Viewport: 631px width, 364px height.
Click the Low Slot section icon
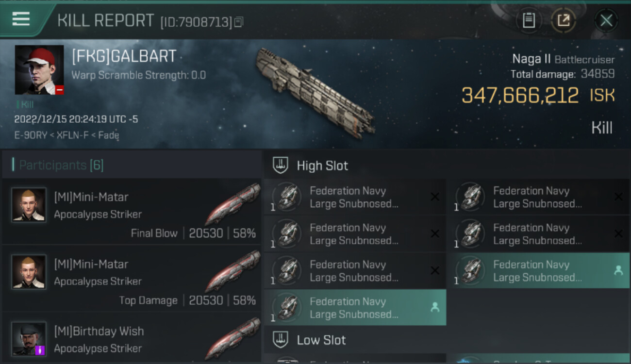(x=280, y=340)
